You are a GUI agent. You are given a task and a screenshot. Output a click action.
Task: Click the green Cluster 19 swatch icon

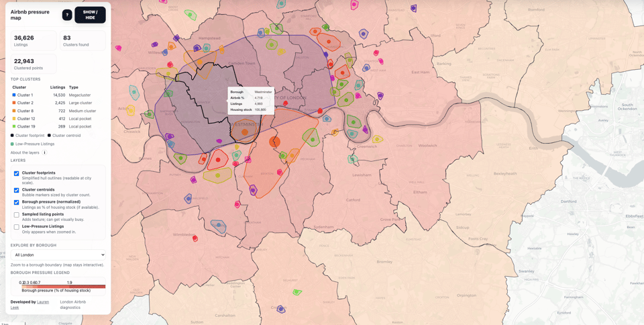(13, 126)
